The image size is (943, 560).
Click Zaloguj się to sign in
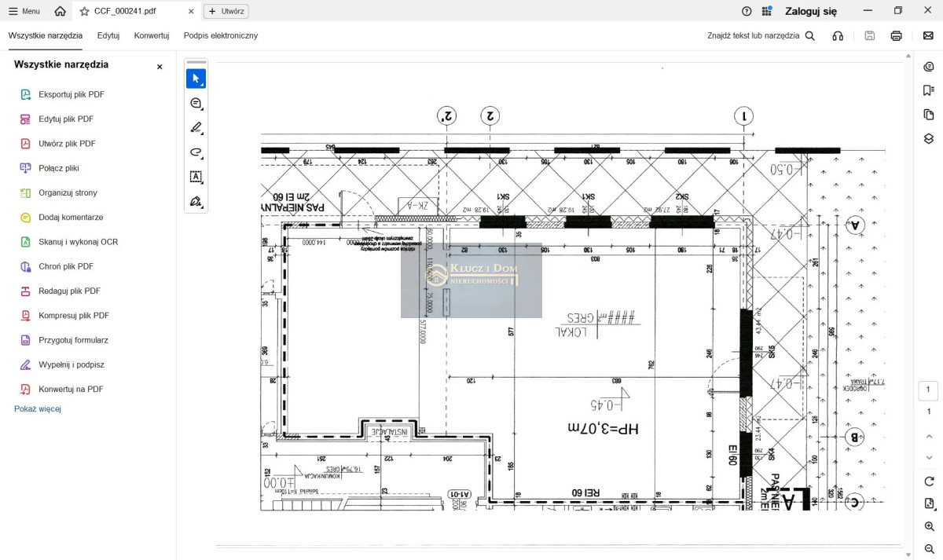(x=811, y=11)
